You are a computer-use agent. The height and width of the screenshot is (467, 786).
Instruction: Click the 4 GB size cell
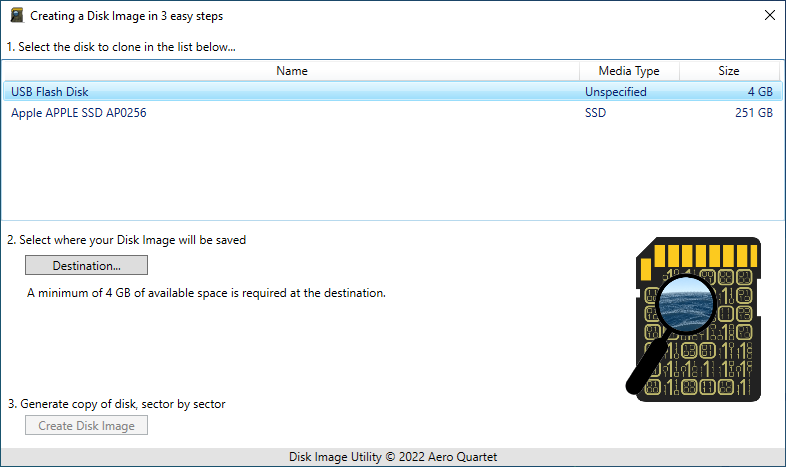pos(760,92)
